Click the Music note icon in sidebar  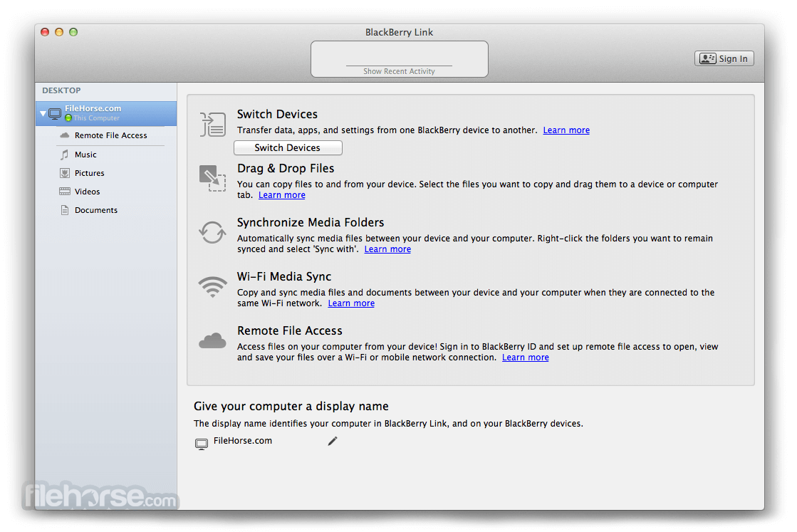coord(65,155)
